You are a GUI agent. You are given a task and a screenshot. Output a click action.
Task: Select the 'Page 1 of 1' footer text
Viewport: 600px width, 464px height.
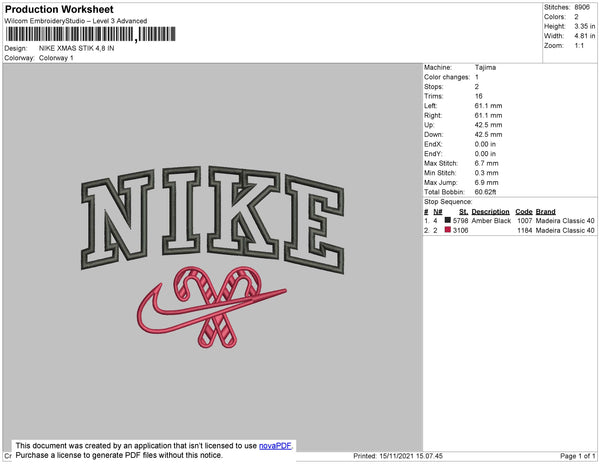pos(578,456)
